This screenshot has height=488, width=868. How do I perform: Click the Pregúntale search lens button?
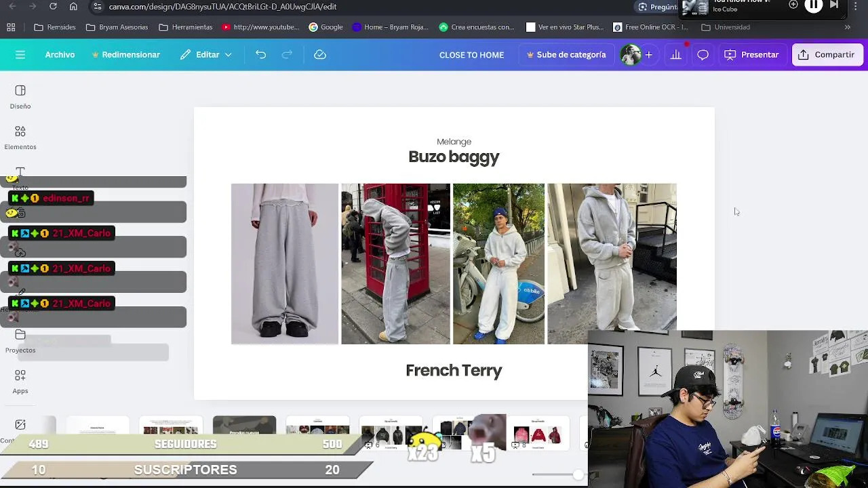point(656,7)
